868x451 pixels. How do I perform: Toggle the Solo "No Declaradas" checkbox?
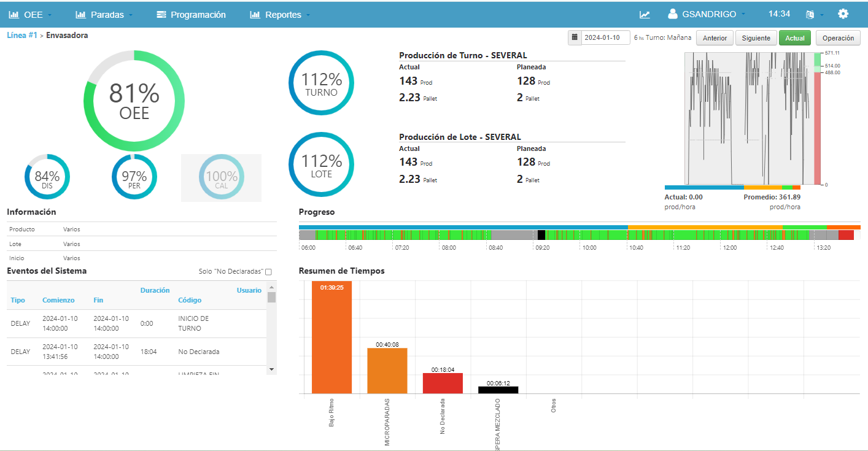(268, 272)
